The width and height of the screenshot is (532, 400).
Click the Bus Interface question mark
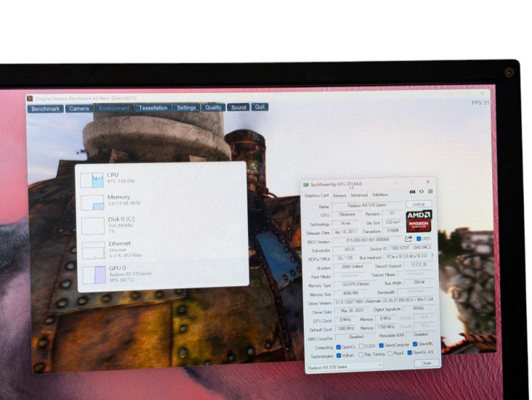(432, 256)
